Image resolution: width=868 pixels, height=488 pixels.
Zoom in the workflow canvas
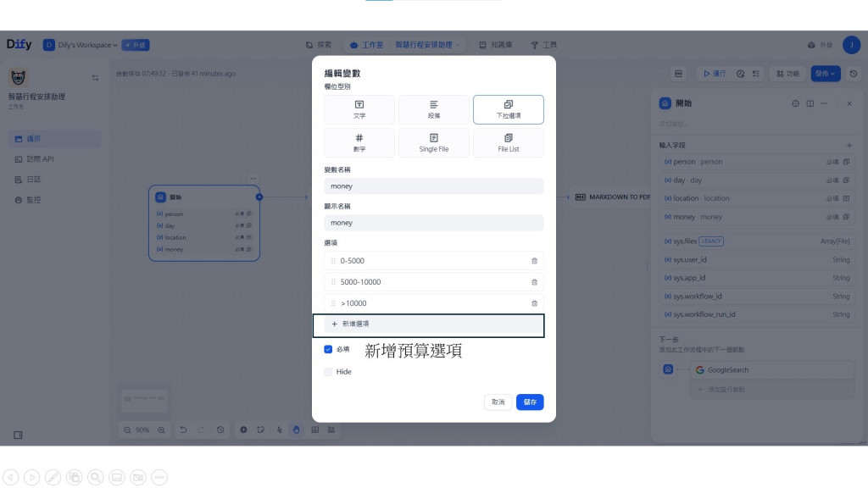[x=161, y=430]
